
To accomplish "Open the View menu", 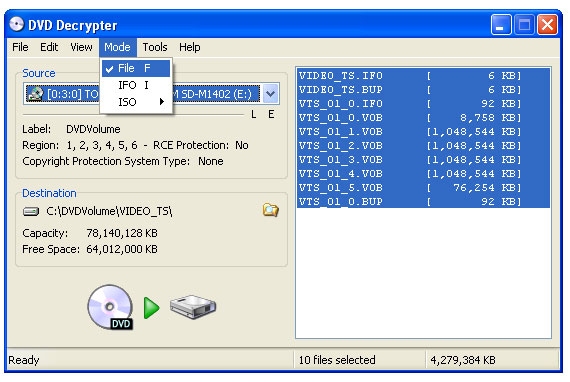I will [x=81, y=47].
